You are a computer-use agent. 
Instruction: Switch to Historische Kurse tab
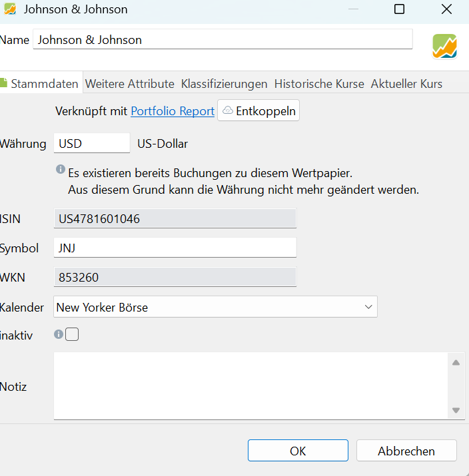pos(319,84)
